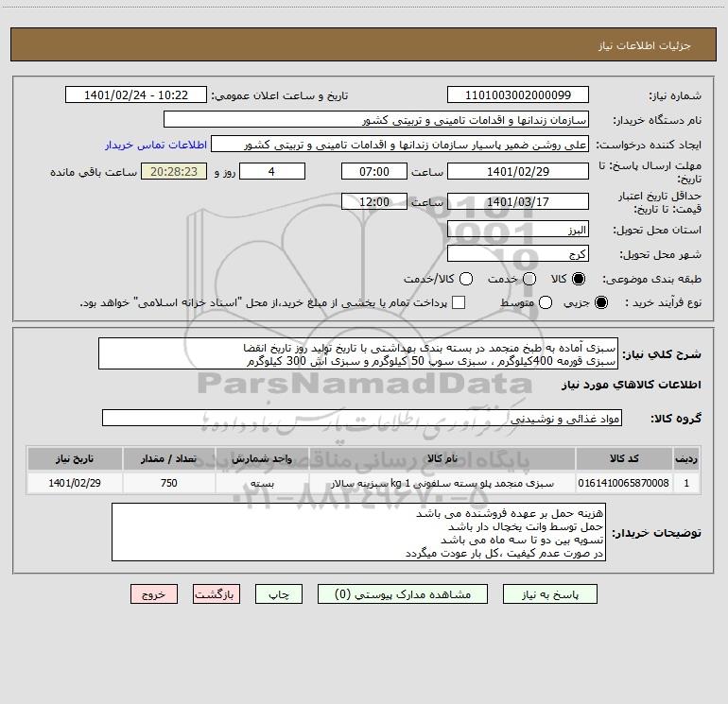This screenshot has width=728, height=704.
Task: Toggle the اسناد خزانه اسلامی payment checkbox
Action: 459,302
